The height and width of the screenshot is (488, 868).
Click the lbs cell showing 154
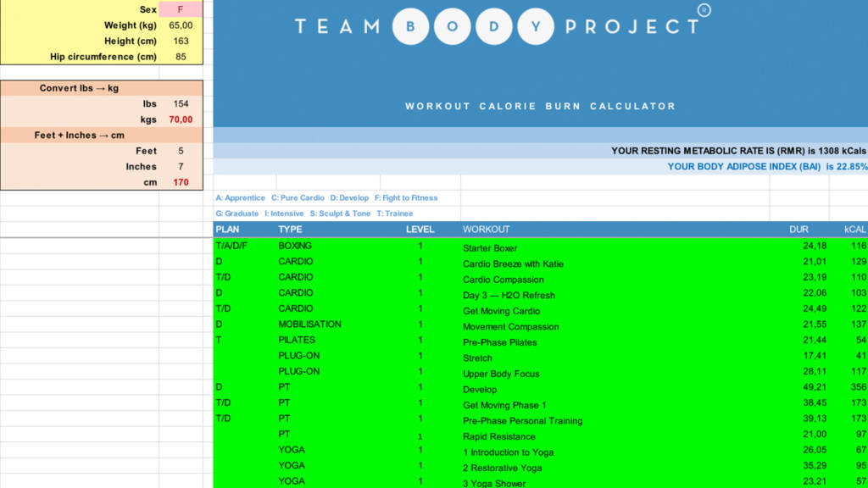[x=182, y=103]
